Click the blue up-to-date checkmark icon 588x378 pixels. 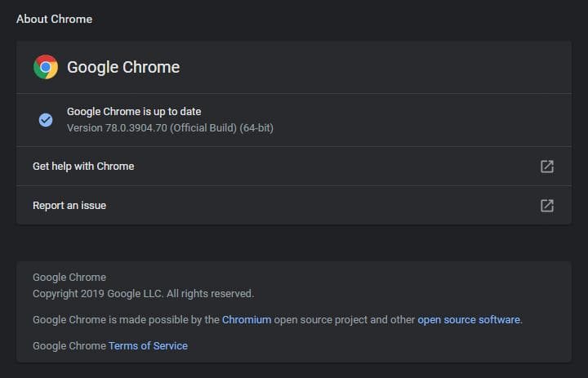click(x=46, y=120)
